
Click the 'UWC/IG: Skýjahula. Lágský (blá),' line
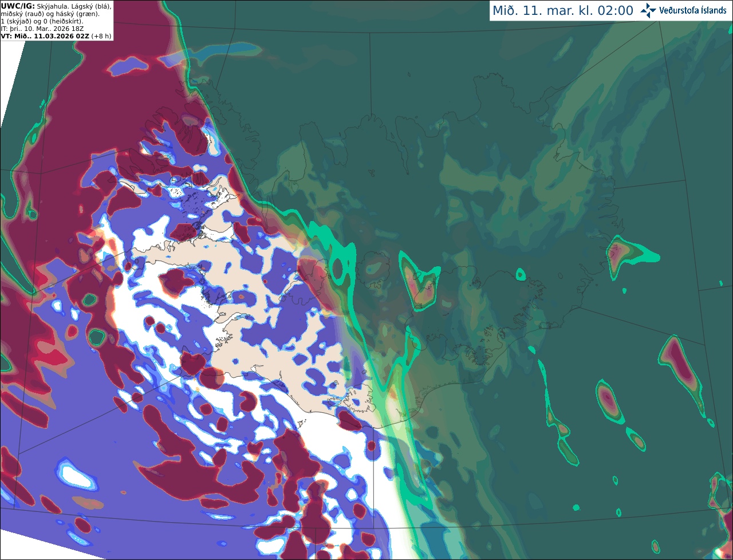(56, 6)
